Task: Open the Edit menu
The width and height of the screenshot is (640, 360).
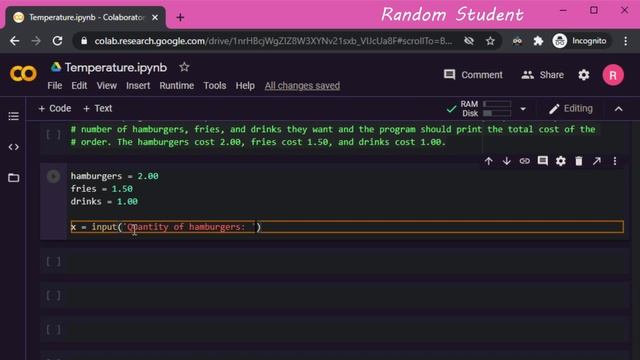Action: tap(79, 86)
